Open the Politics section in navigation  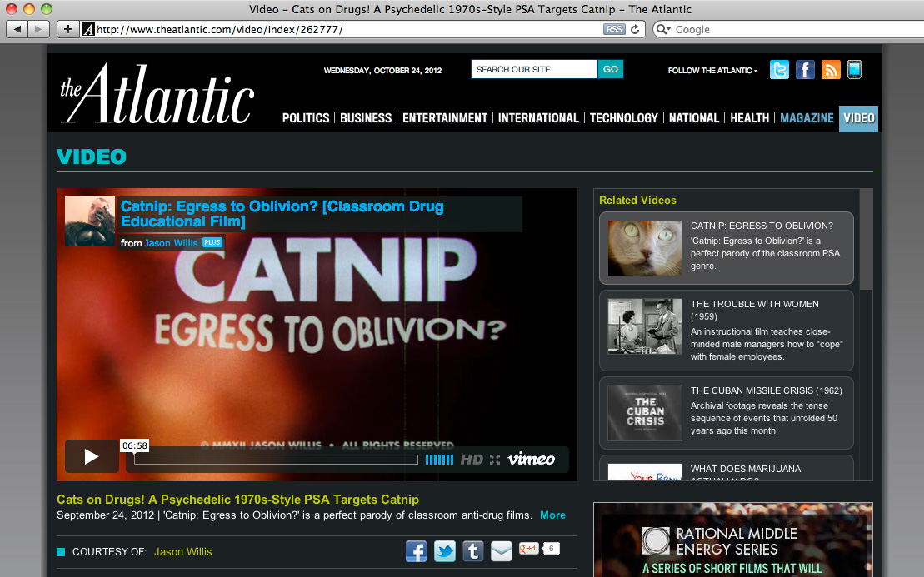pyautogui.click(x=306, y=118)
